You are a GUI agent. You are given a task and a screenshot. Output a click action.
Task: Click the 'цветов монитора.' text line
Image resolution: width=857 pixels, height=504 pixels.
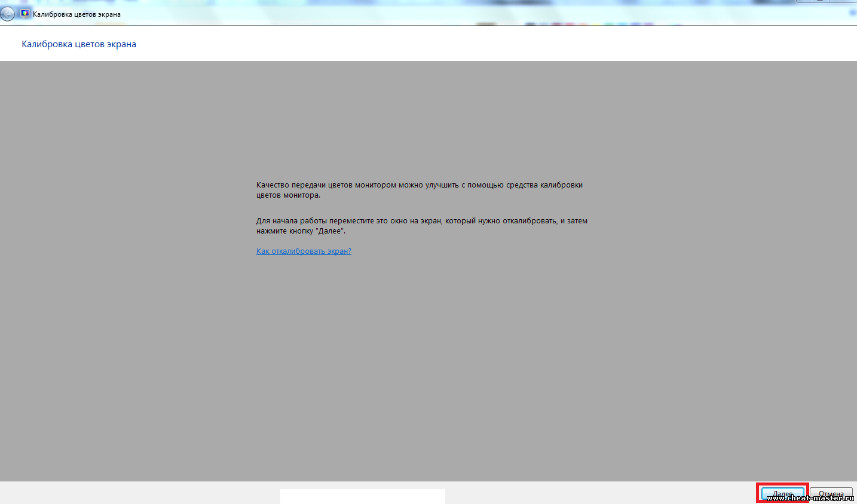point(288,195)
